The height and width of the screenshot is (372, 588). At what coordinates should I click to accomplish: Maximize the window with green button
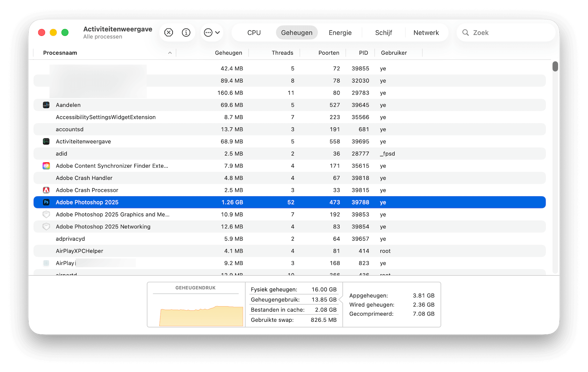[65, 33]
